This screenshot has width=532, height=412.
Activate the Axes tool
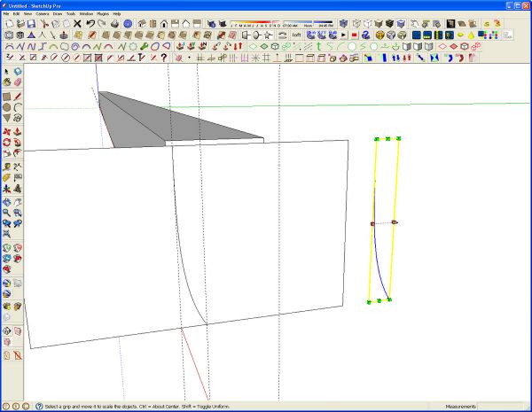click(x=6, y=189)
